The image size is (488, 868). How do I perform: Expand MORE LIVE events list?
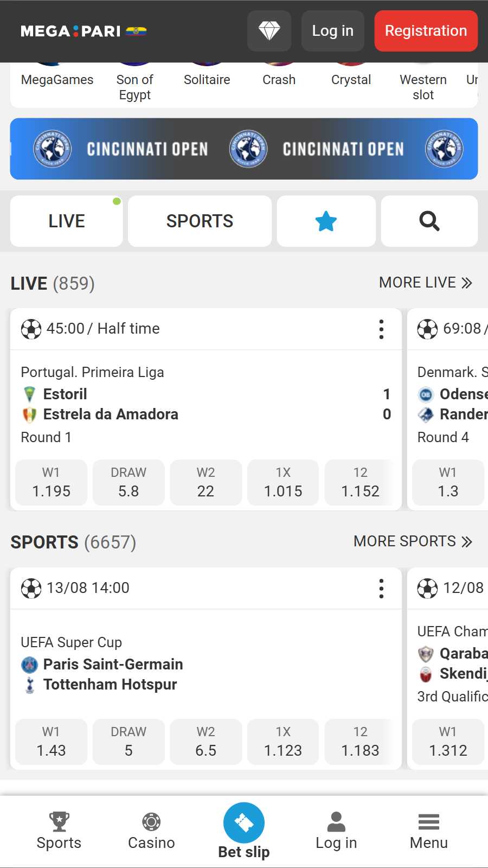coord(425,283)
